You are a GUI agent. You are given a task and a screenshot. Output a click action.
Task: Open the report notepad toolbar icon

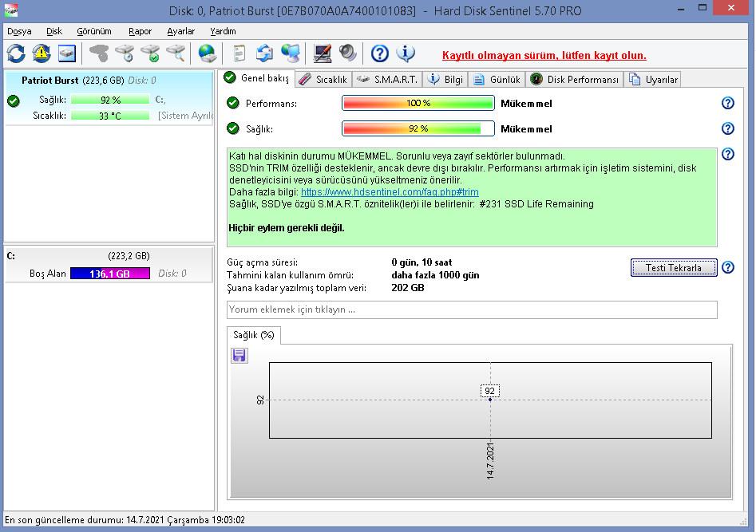click(239, 53)
